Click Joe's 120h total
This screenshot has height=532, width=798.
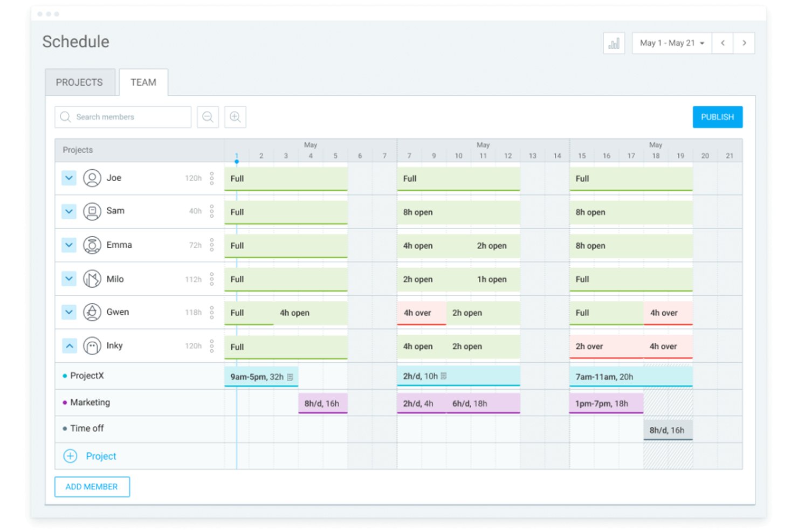(193, 178)
